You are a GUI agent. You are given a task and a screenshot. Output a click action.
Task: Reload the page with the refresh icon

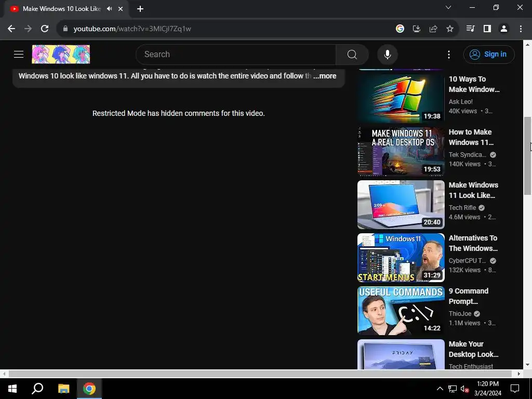tap(45, 29)
